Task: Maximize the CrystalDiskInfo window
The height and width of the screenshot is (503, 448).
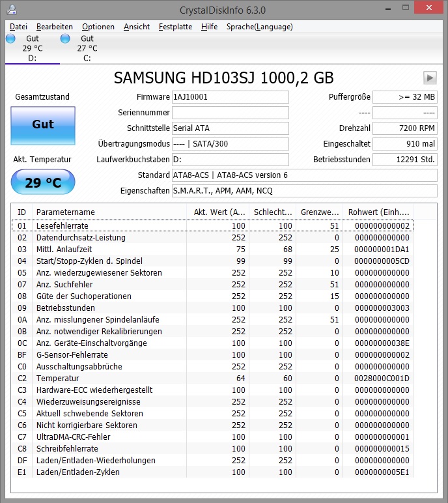Action: click(406, 8)
